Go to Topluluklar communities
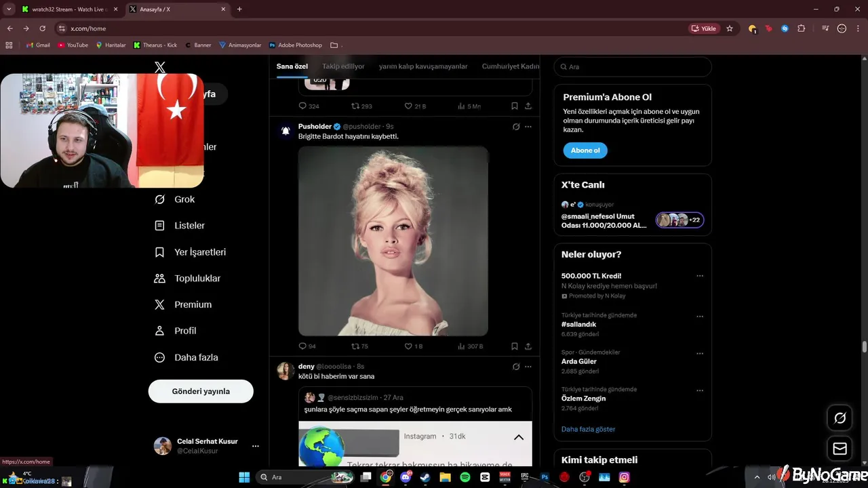 (188, 279)
